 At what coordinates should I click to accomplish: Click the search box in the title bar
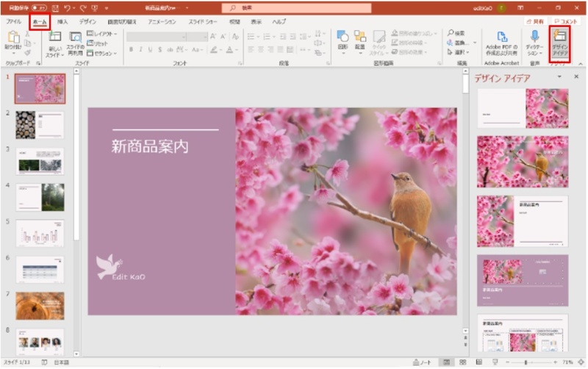pyautogui.click(x=296, y=8)
